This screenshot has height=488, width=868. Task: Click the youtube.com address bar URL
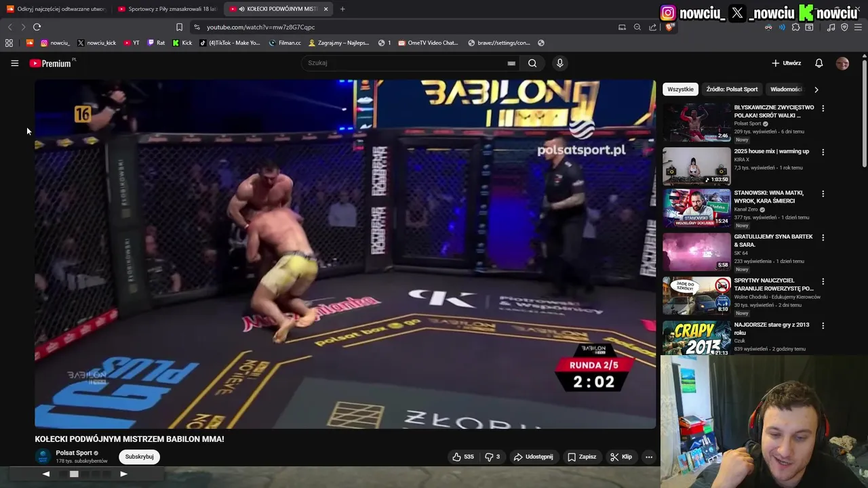click(260, 27)
